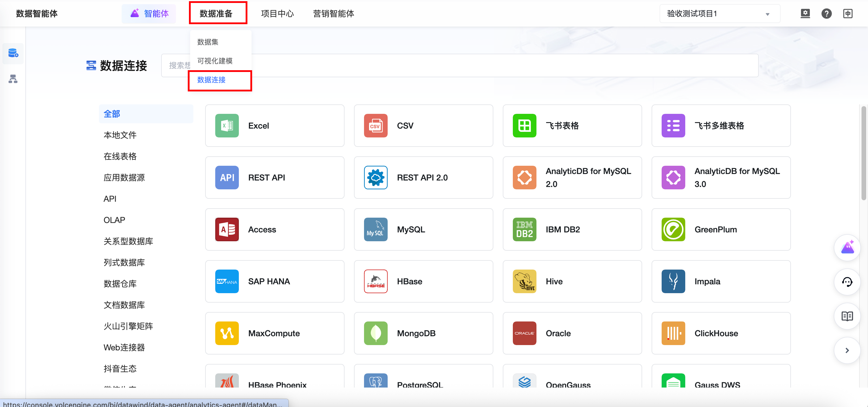The width and height of the screenshot is (868, 407).
Task: Open the customer service headset icon
Action: click(847, 282)
